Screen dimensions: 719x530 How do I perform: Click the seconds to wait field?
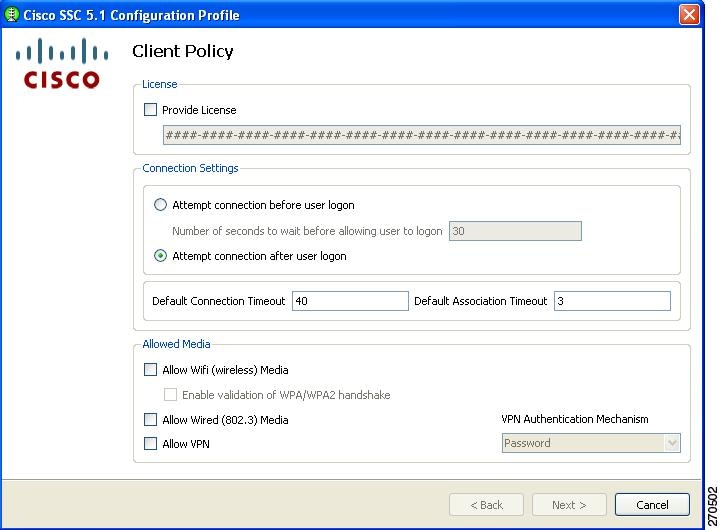pyautogui.click(x=515, y=231)
